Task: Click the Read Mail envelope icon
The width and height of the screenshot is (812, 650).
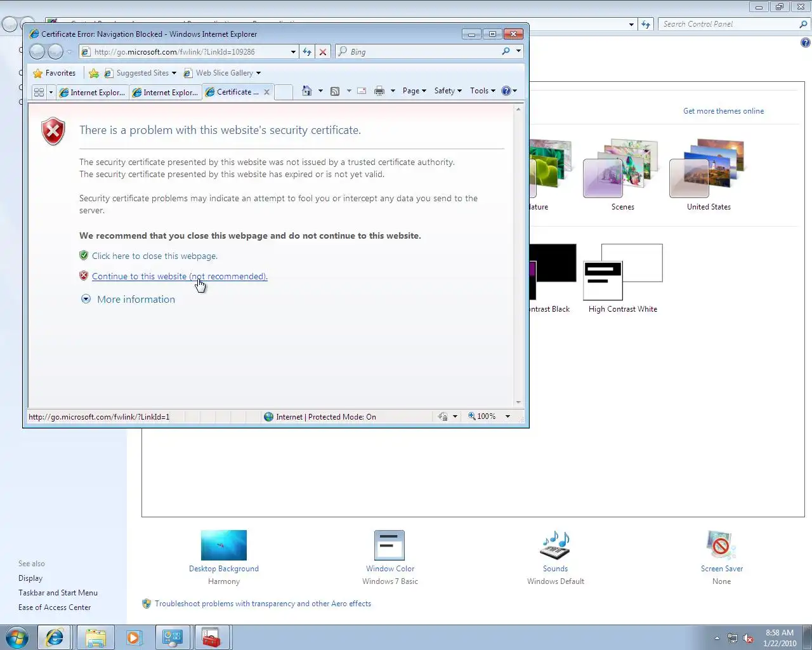Action: click(362, 91)
